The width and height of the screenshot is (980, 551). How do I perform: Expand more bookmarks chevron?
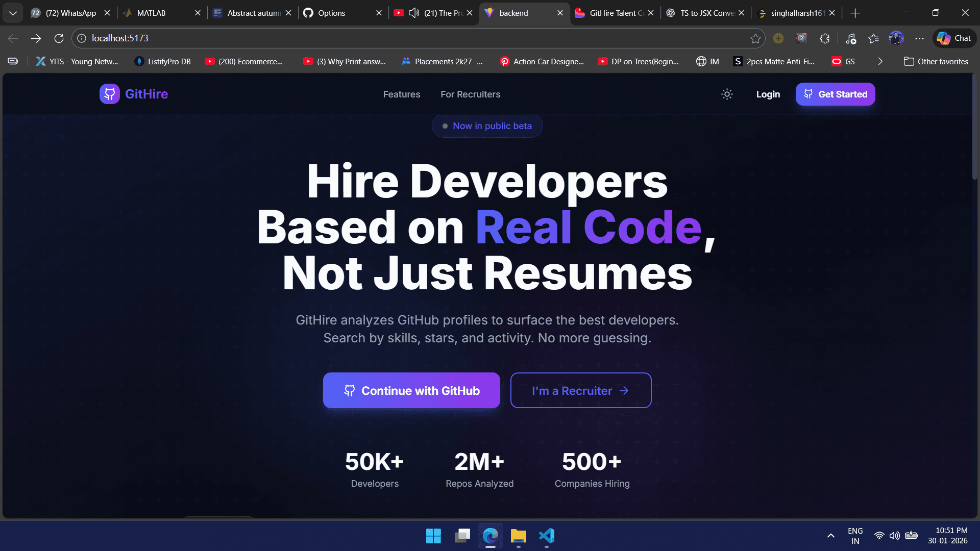(880, 62)
